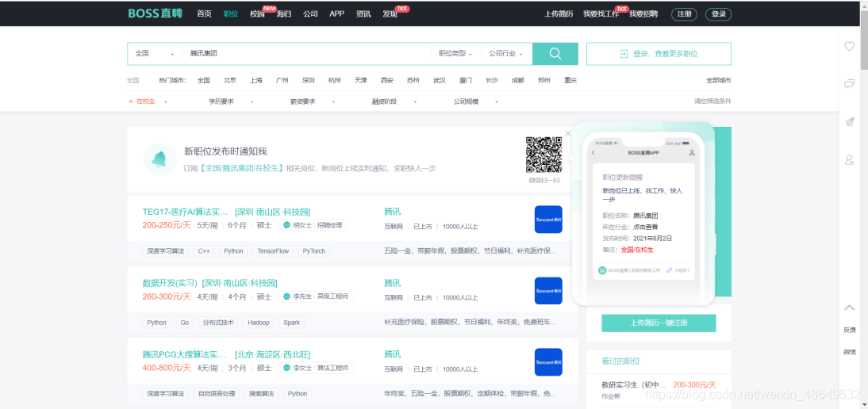Viewport: 868px width, 409px height.
Task: Click 腾讯 company name in first job
Action: pos(392,212)
